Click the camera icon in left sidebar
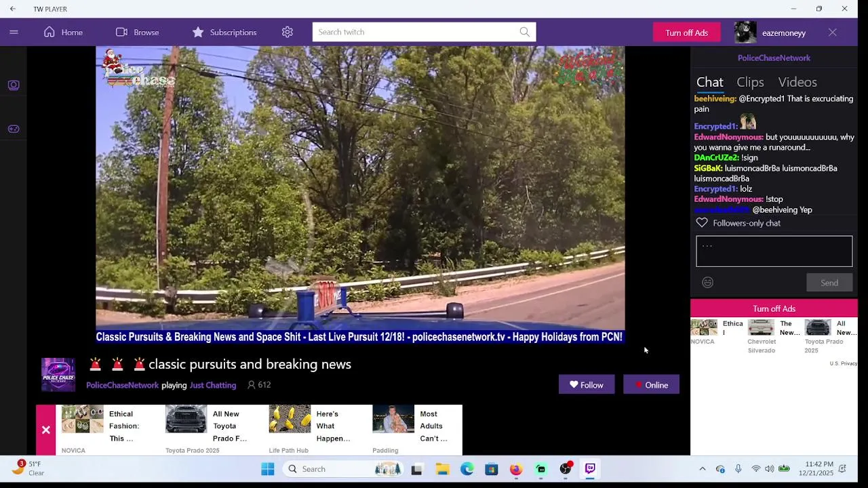Image resolution: width=868 pixels, height=488 pixels. click(x=14, y=85)
